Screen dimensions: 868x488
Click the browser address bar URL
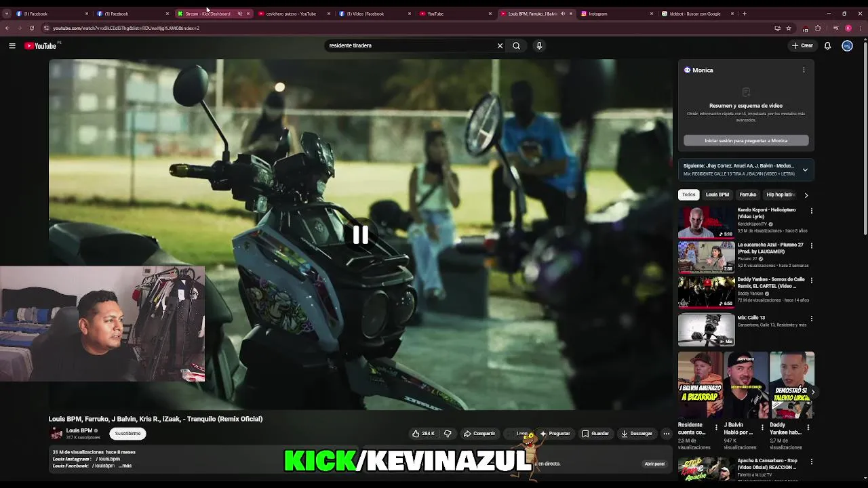[x=126, y=28]
